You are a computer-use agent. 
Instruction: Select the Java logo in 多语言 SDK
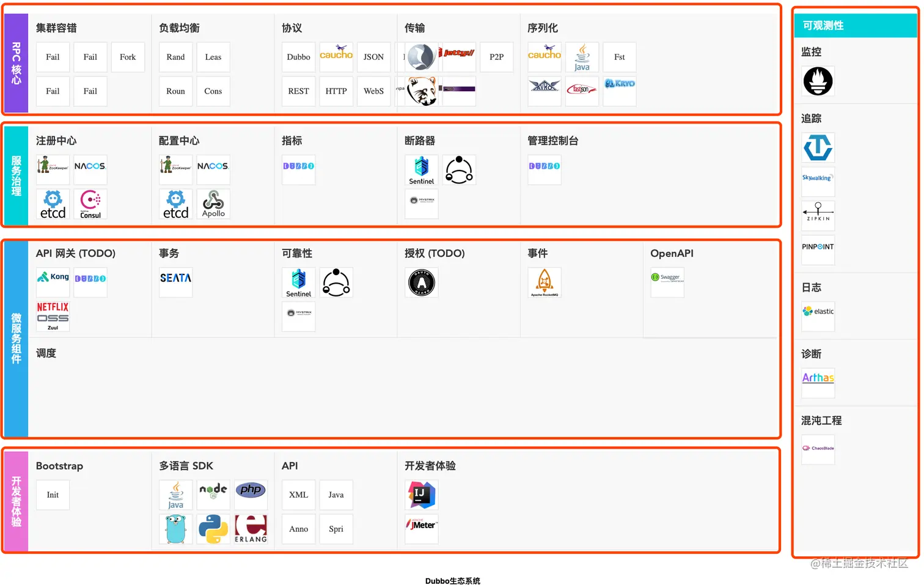coord(176,495)
